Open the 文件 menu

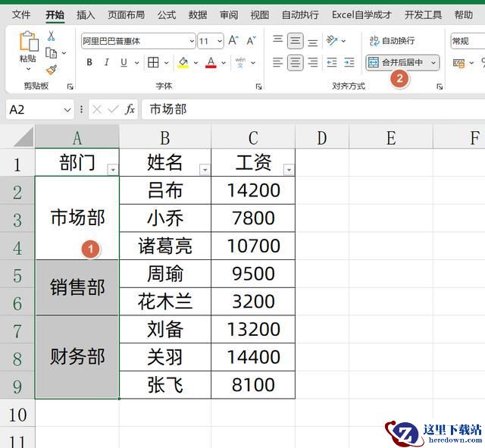(x=21, y=14)
